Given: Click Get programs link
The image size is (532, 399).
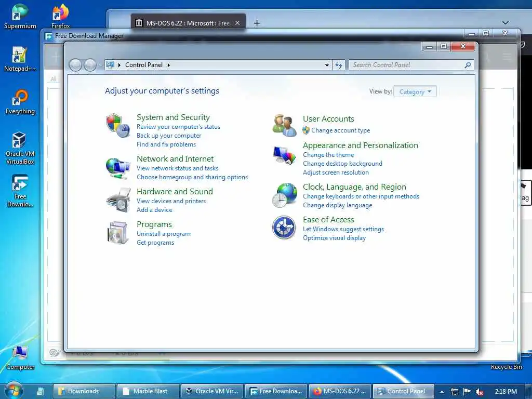Looking at the screenshot, I should 155,243.
